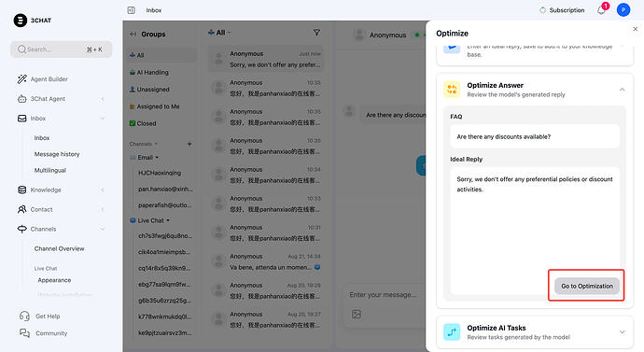644x352 pixels.
Task: Select the Closed group
Action: pyautogui.click(x=161, y=123)
